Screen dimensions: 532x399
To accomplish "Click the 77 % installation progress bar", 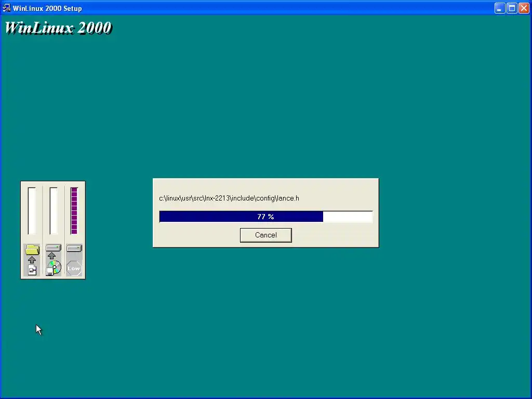I will tap(265, 217).
